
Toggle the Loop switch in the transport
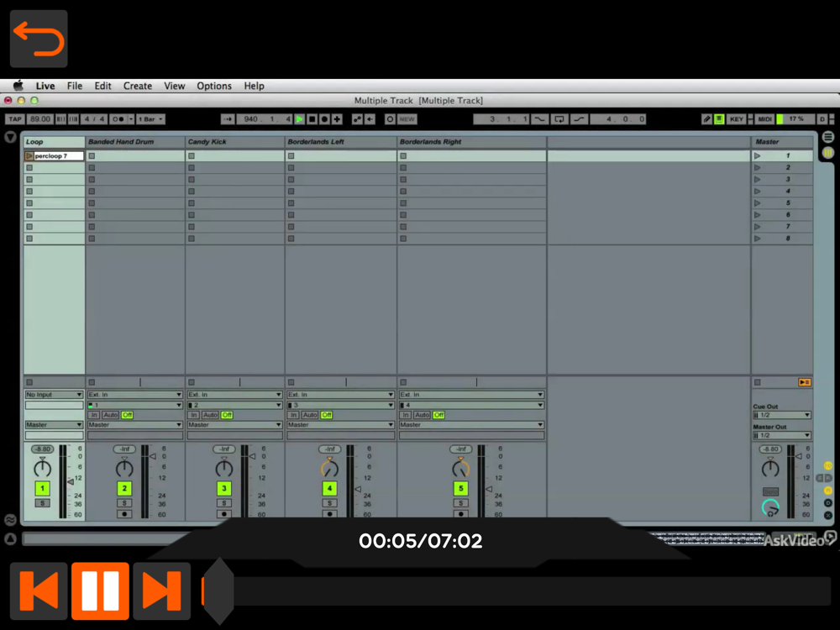point(559,119)
